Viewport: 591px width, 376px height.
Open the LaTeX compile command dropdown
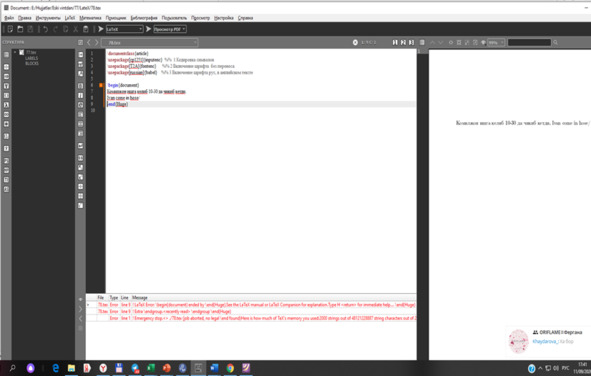click(x=124, y=29)
